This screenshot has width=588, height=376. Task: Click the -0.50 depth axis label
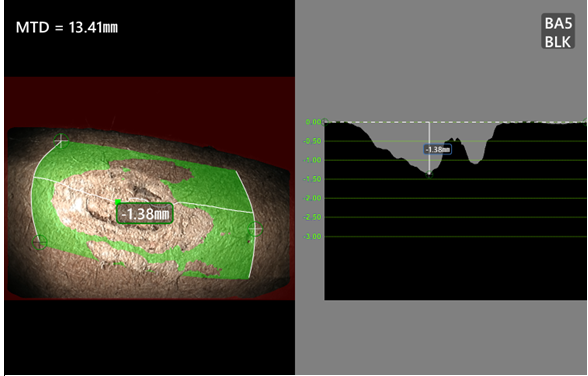[312, 141]
